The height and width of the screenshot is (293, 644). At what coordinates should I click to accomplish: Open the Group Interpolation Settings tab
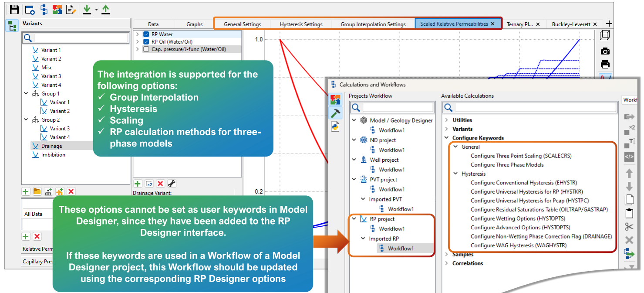pos(373,24)
